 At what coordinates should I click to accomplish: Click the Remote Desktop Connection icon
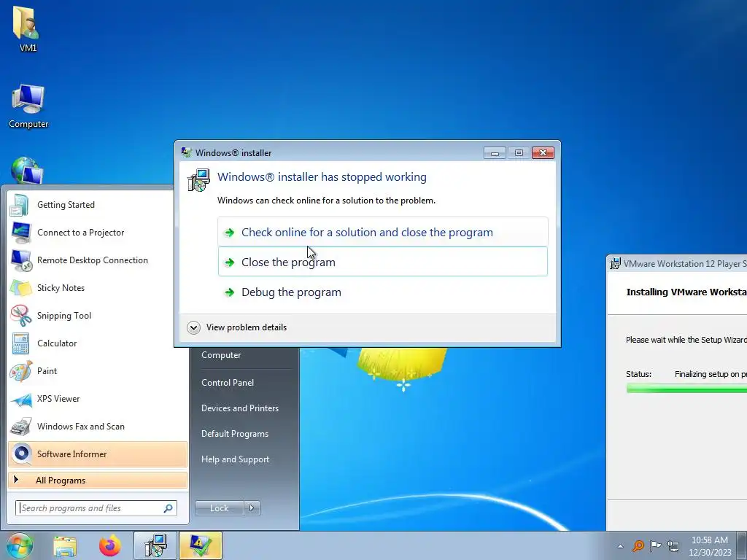(21, 260)
